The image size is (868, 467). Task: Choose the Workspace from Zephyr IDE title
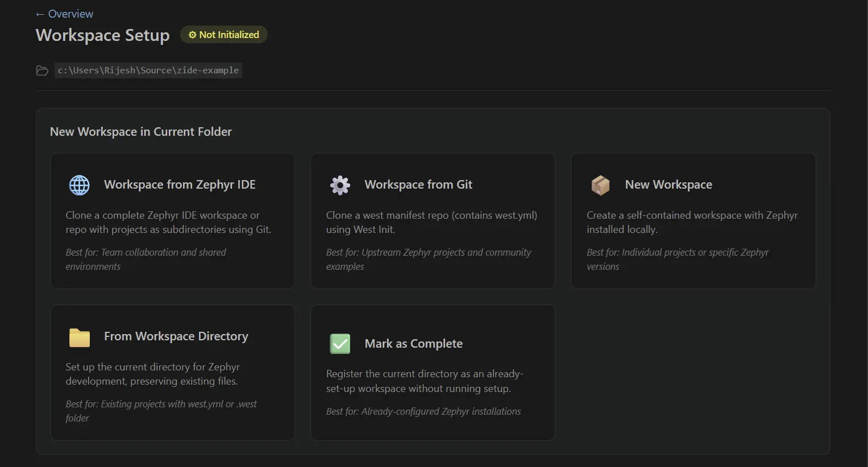pos(180,185)
